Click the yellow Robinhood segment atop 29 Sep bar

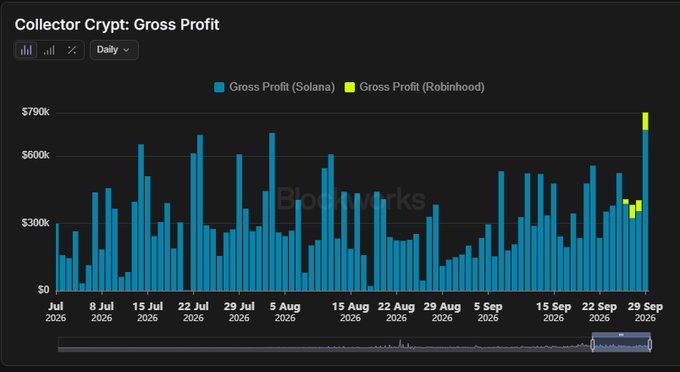click(x=645, y=121)
